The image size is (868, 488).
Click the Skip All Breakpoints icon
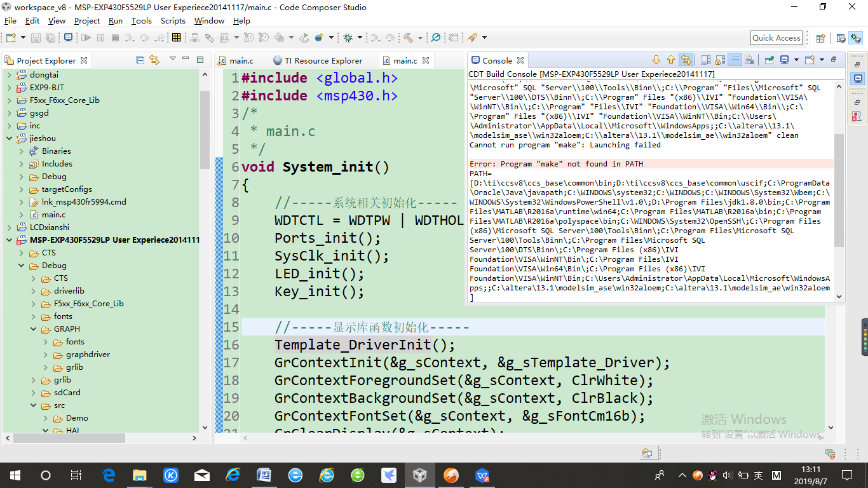point(436,37)
